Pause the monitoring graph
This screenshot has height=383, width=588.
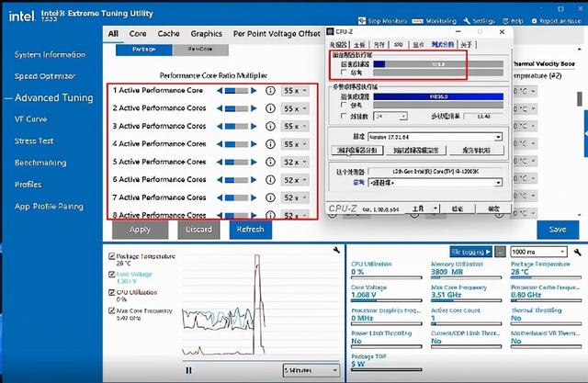188,370
